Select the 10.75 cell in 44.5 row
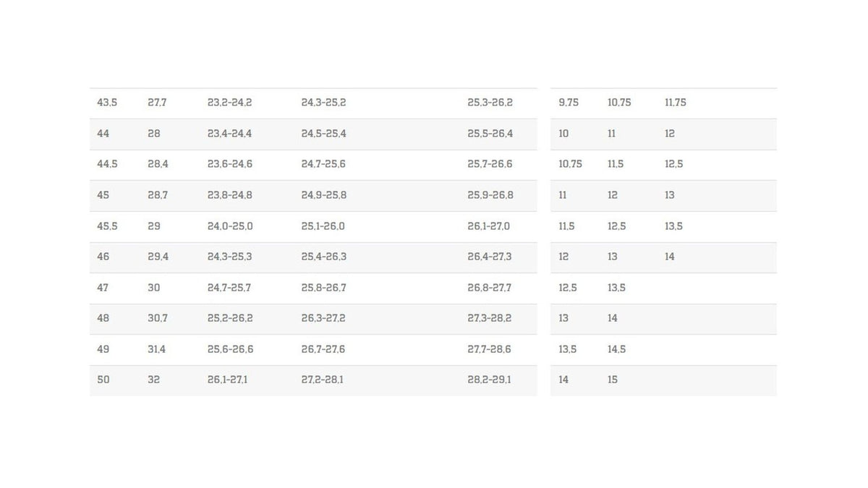 [x=570, y=164]
